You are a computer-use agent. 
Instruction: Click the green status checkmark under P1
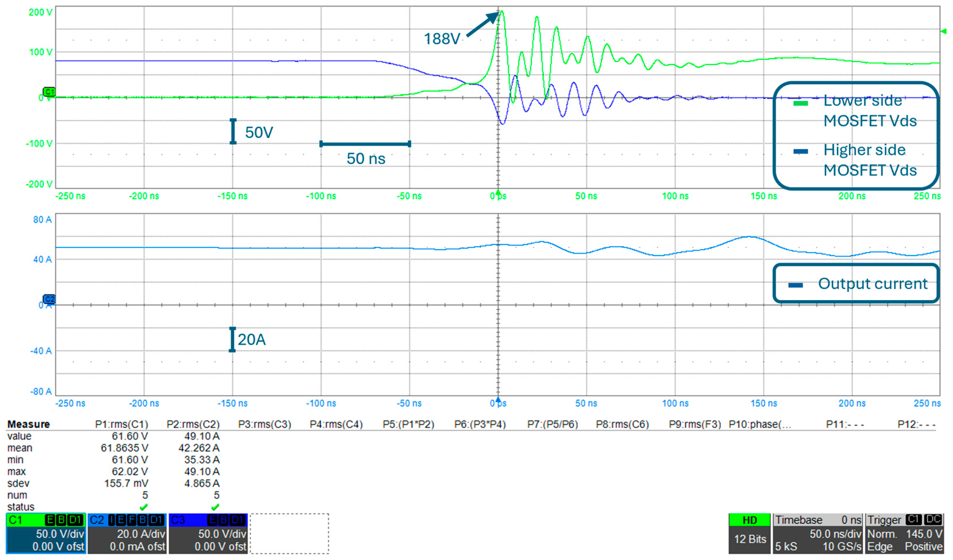[143, 507]
